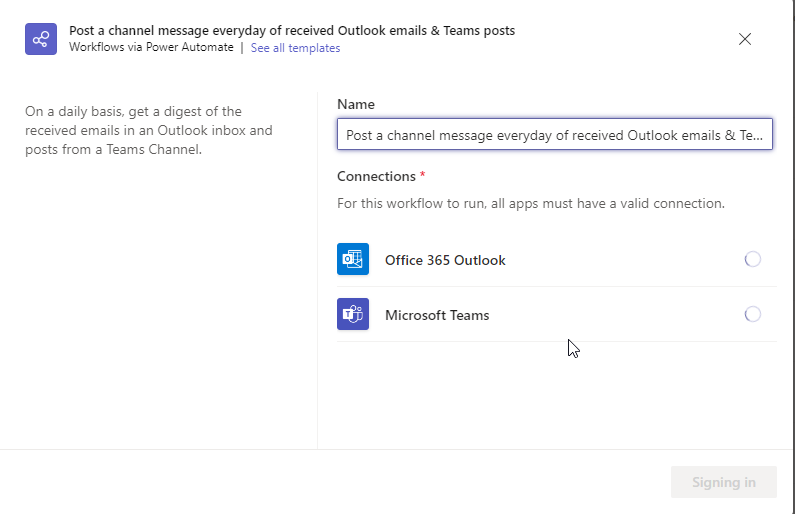Click the Office 365 Outlook icon

click(x=353, y=259)
